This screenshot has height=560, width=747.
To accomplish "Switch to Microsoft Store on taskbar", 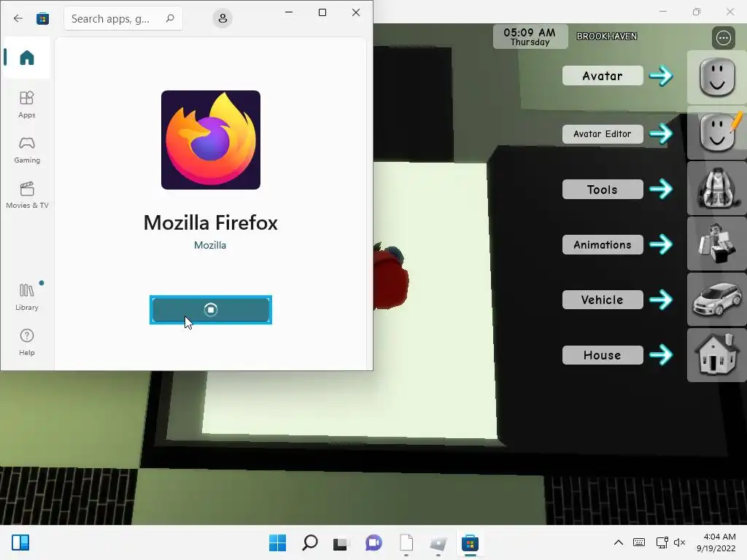I will [470, 542].
